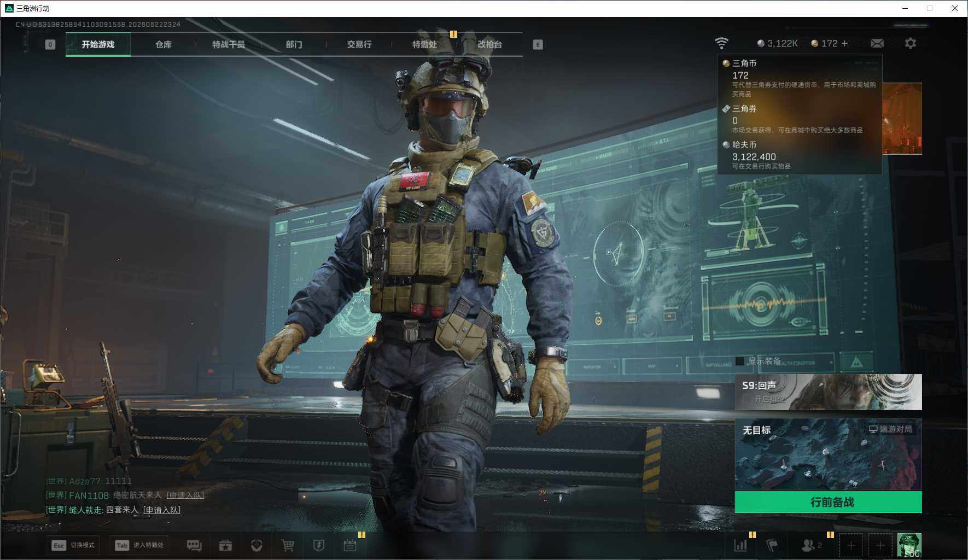This screenshot has width=968, height=560.
Task: Click the flags icon in bottom bar
Action: tap(772, 545)
